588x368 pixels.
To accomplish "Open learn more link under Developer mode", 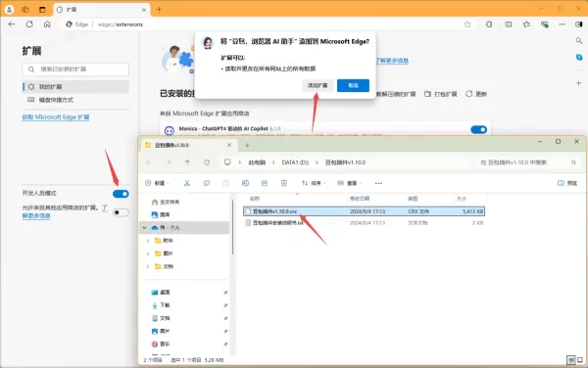I will click(x=36, y=215).
